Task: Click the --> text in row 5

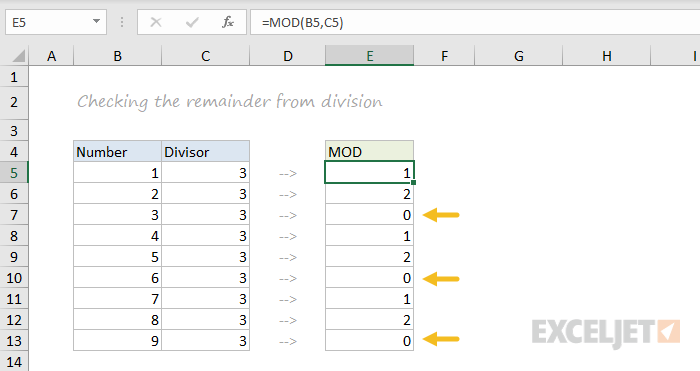Action: [288, 173]
